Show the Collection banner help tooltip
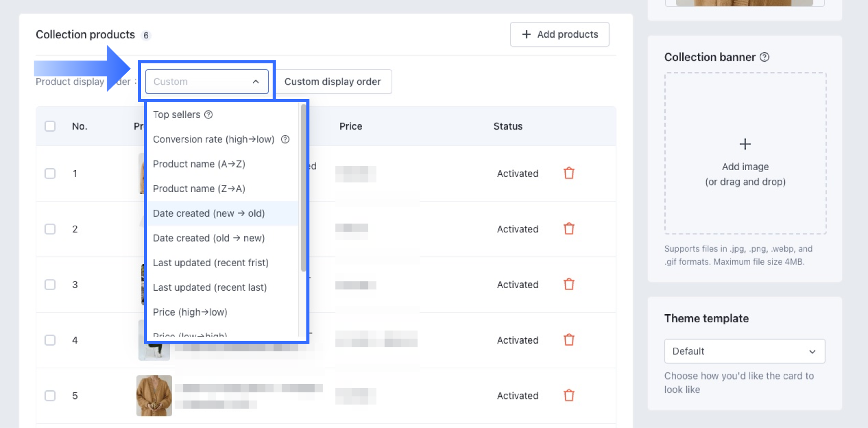 coord(764,57)
